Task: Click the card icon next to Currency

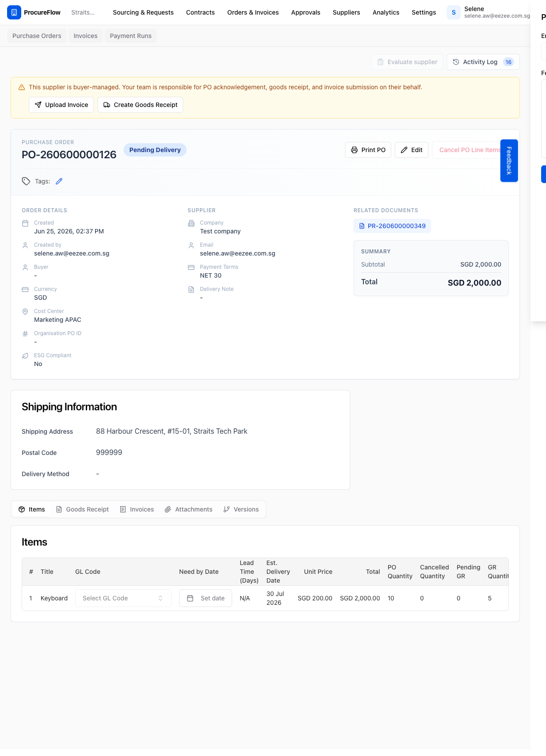Action: [25, 290]
